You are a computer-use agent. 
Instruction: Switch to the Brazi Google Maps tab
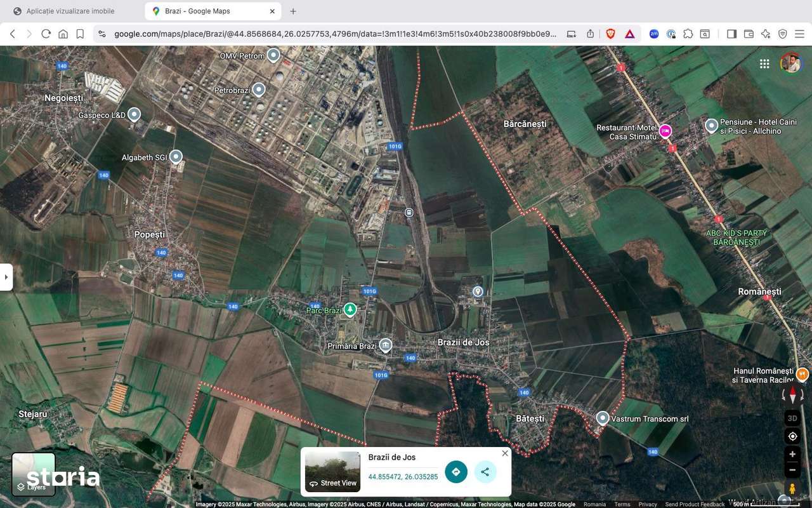(x=209, y=11)
